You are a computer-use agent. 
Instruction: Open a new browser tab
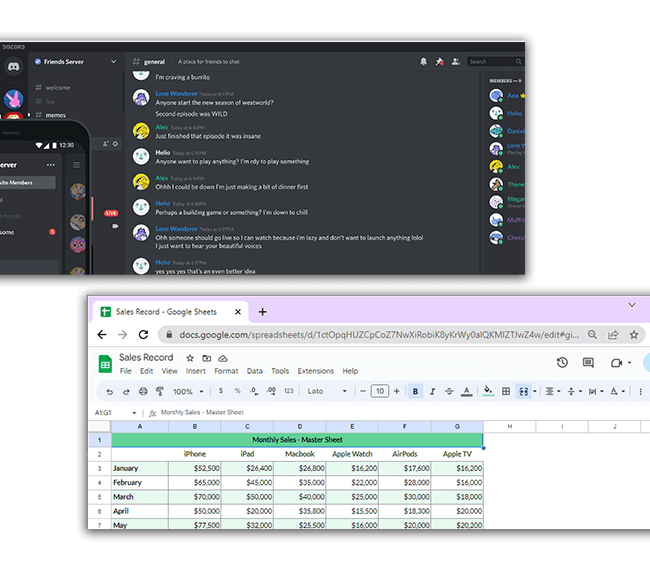(262, 312)
